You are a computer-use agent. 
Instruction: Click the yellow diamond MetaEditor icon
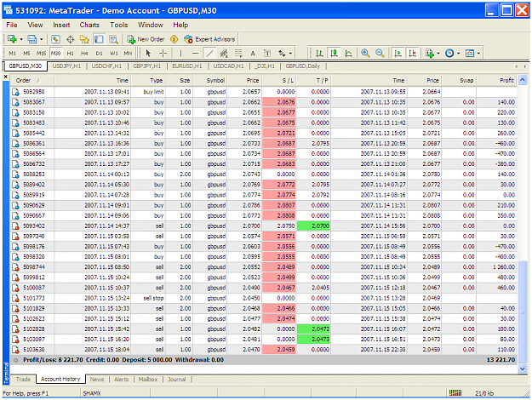click(x=174, y=39)
